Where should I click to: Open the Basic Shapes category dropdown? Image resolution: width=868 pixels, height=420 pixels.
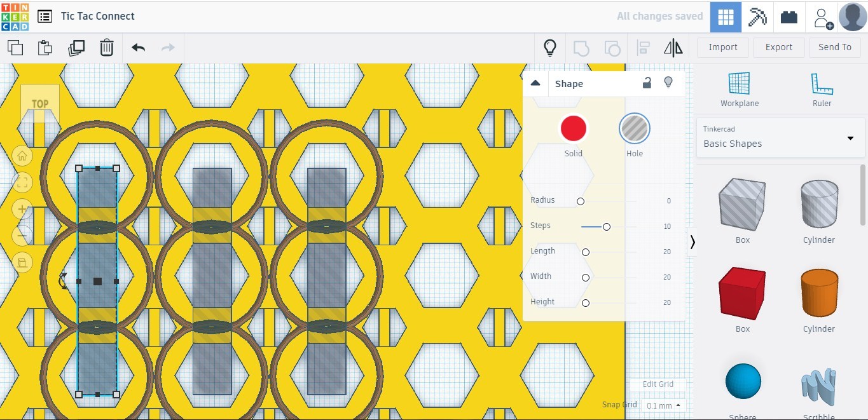pos(781,137)
